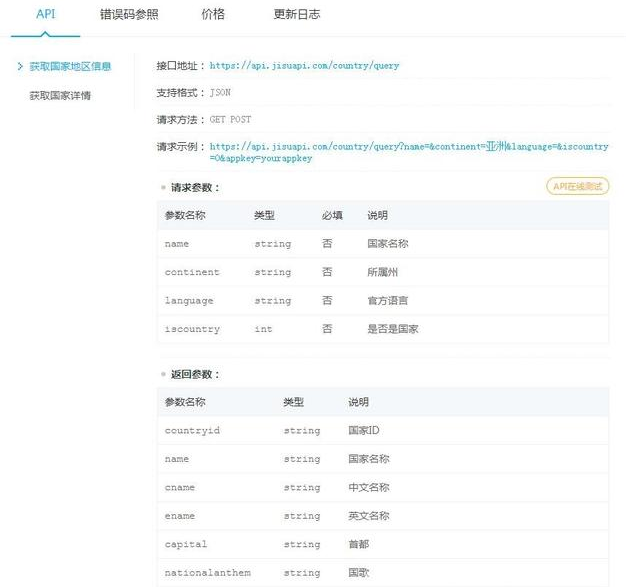The width and height of the screenshot is (626, 587).
Task: Select 获取国家详情 in the sidebar
Action: [x=60, y=95]
